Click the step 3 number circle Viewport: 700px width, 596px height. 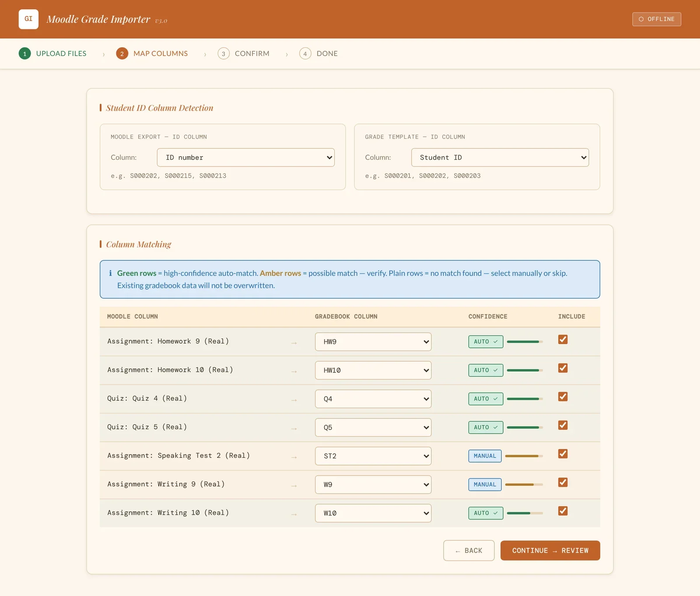[224, 53]
